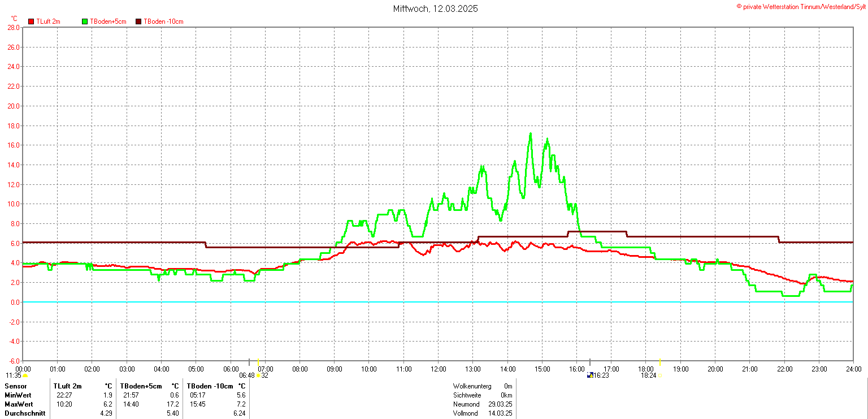The width and height of the screenshot is (868, 419).
Task: Click the yellow sun icon beside 11:35
Action: [x=25, y=375]
